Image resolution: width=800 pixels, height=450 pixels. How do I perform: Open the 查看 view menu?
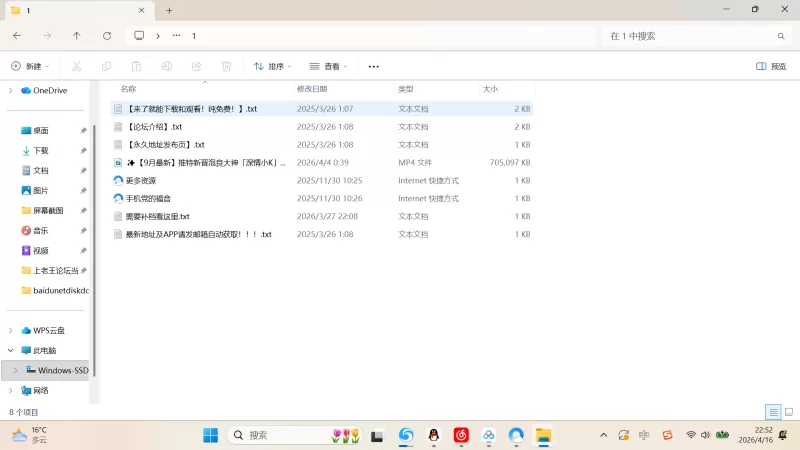click(329, 66)
